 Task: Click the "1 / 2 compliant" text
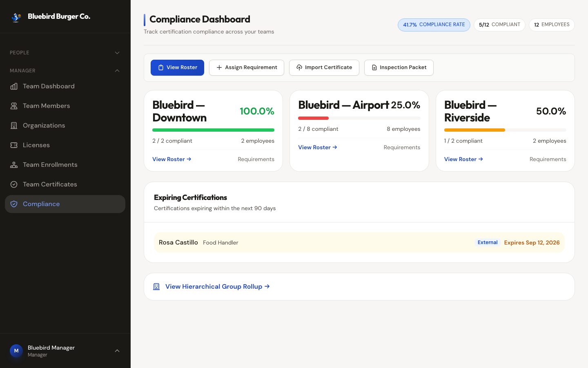coord(463,141)
